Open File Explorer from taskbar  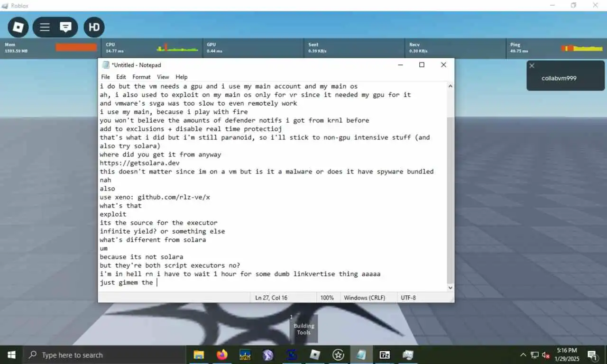pos(199,355)
